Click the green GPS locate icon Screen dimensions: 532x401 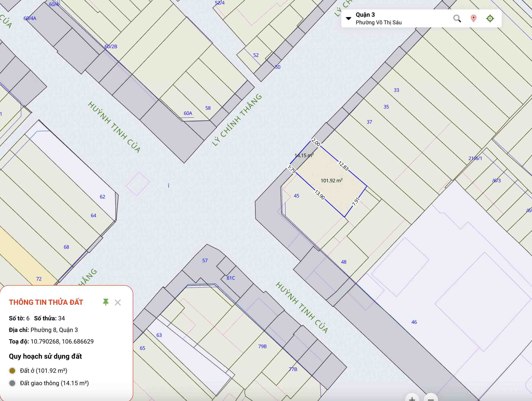pos(490,18)
